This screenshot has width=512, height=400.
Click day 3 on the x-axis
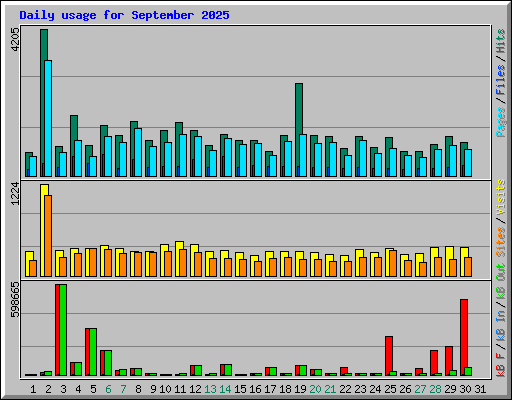(63, 389)
